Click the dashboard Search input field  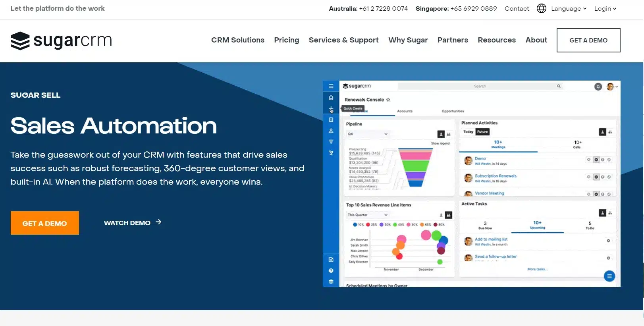480,86
